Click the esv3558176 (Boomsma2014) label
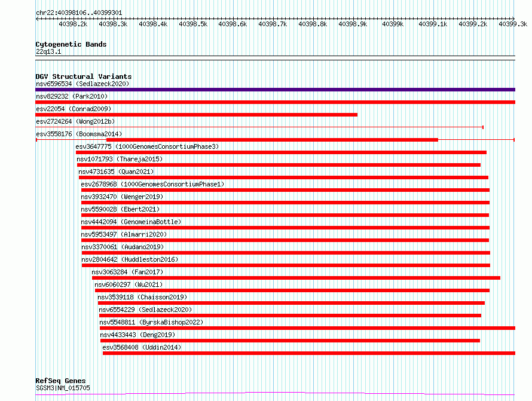 [79, 134]
